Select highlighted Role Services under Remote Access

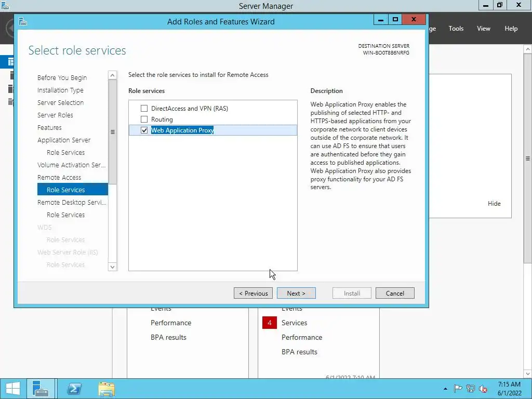tap(73, 190)
